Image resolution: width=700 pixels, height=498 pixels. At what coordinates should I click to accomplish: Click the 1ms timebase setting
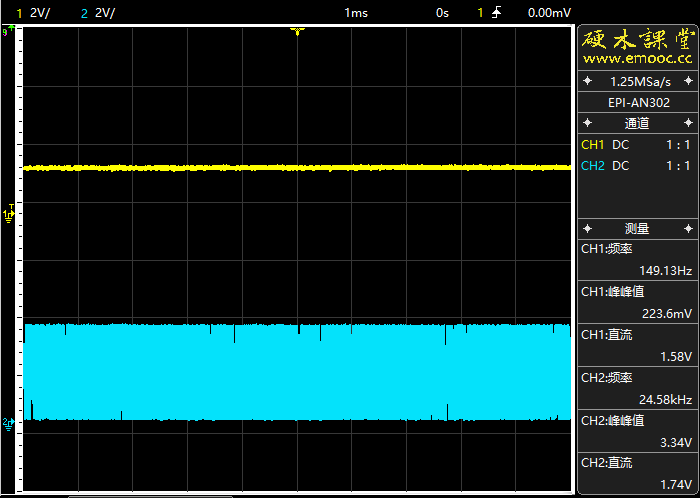[356, 12]
